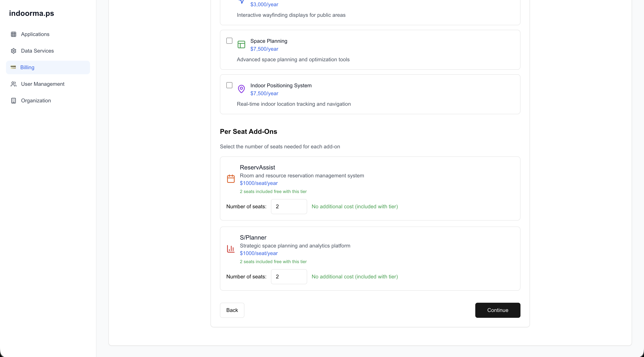644x357 pixels.
Task: Click ReservAssist's no additional cost message
Action: (x=355, y=207)
